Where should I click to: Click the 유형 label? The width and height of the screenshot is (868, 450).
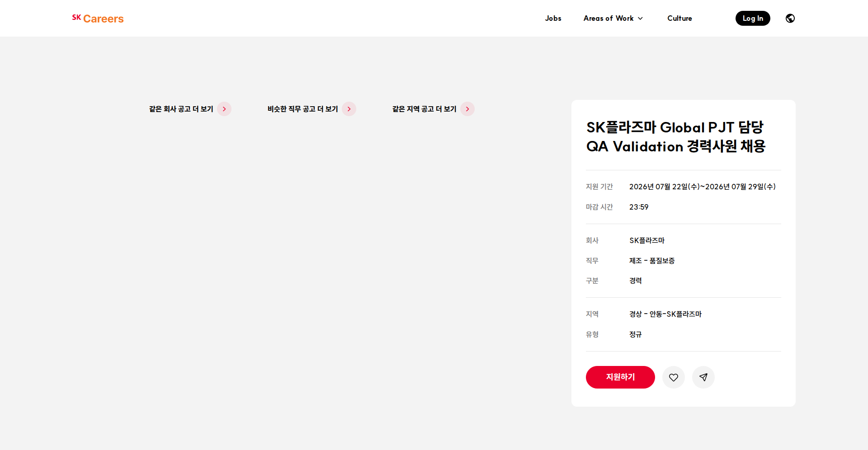[592, 334]
